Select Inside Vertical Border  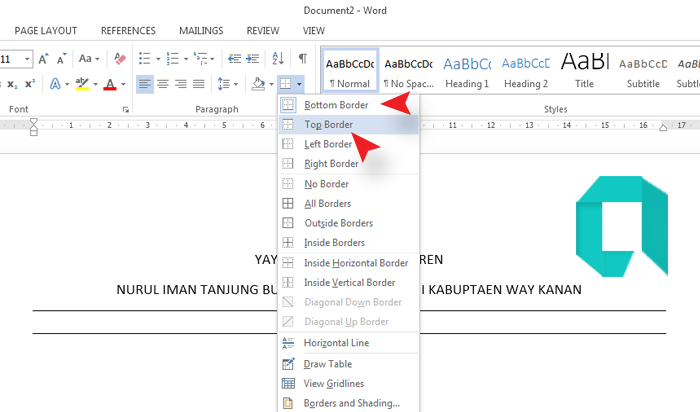(x=348, y=283)
